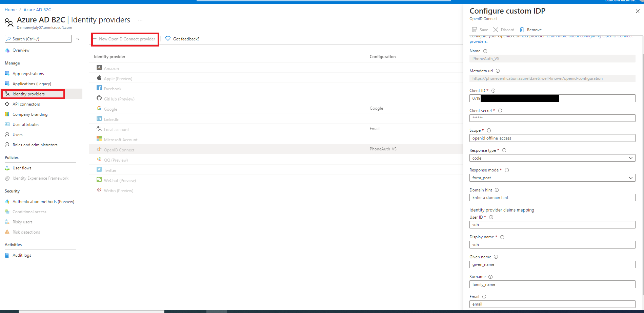This screenshot has height=313, width=644.
Task: Click the Amazon provider icon
Action: (99, 68)
